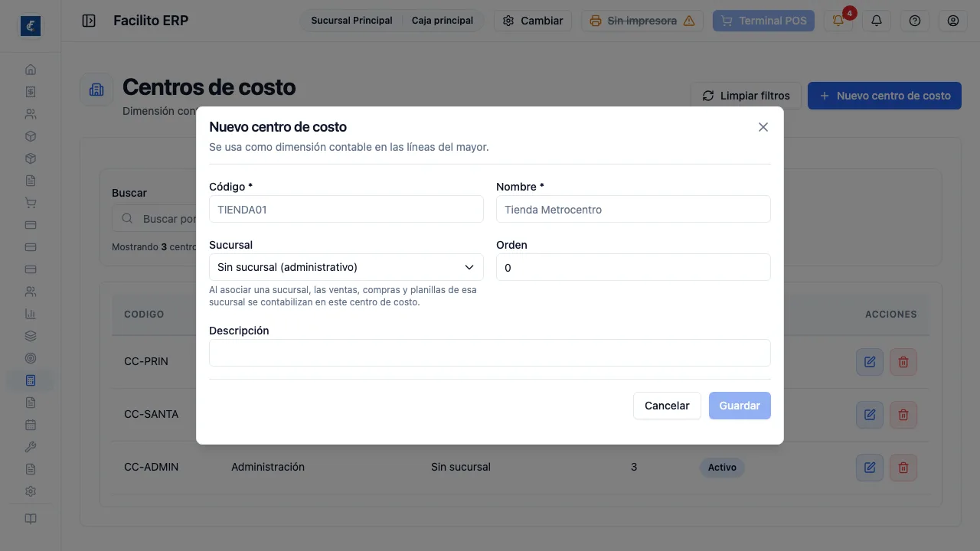Open the user profile icon
The width and height of the screenshot is (980, 551).
[x=953, y=21]
